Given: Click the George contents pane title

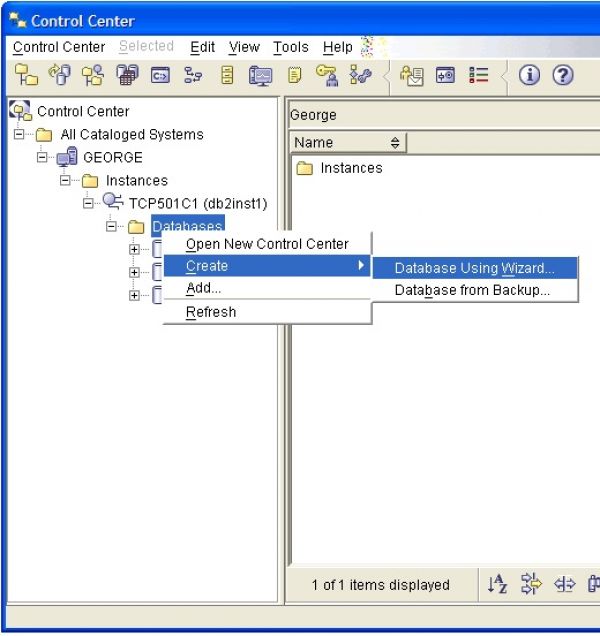Looking at the screenshot, I should (313, 115).
